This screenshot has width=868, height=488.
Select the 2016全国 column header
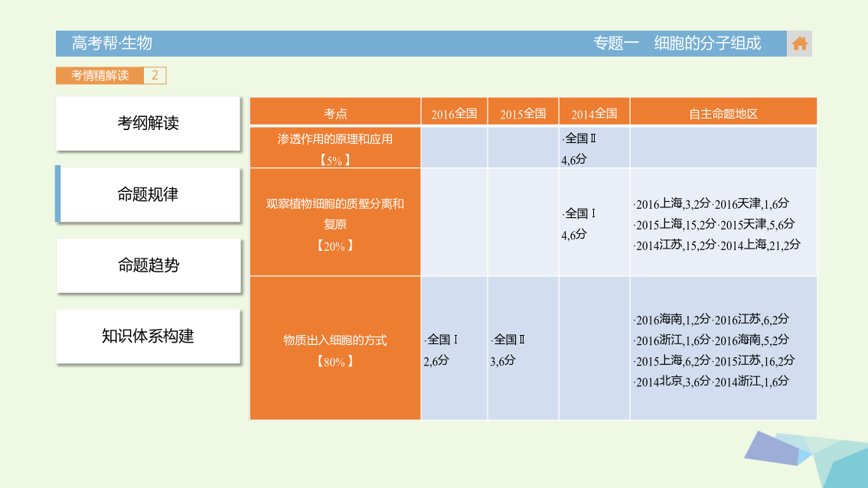(x=454, y=112)
